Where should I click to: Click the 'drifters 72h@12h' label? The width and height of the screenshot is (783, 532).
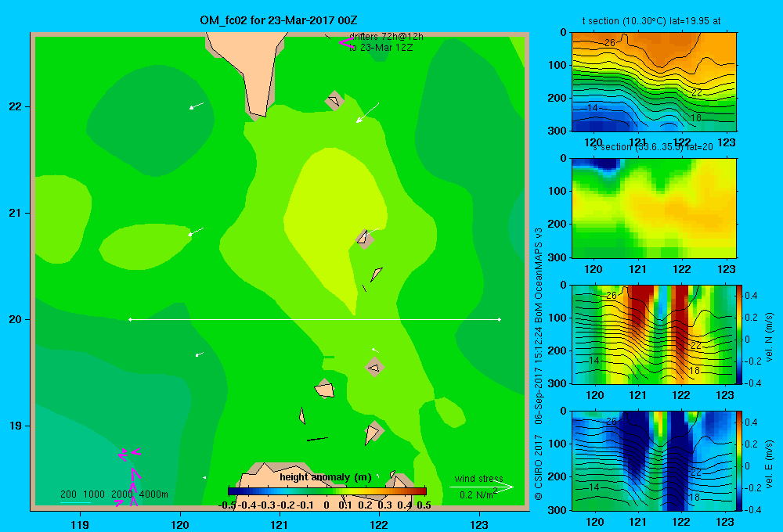(387, 37)
